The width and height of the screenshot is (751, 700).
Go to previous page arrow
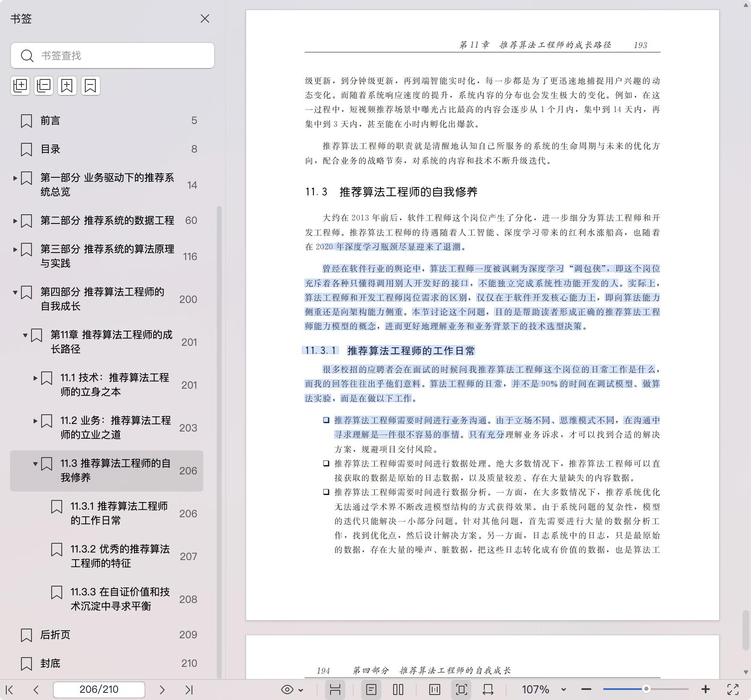click(36, 689)
